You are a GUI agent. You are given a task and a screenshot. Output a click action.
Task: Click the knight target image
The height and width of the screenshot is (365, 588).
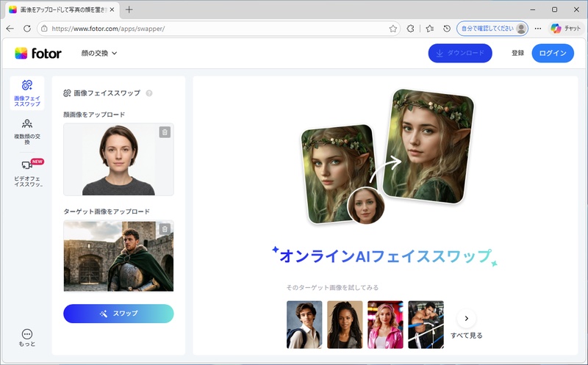[118, 256]
